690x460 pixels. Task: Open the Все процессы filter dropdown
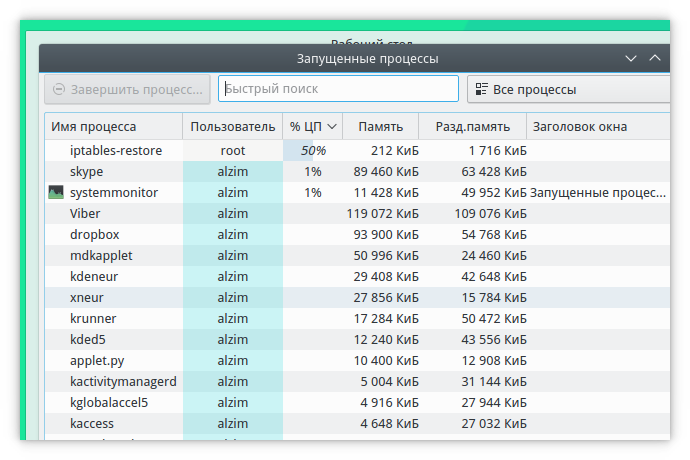(x=569, y=89)
